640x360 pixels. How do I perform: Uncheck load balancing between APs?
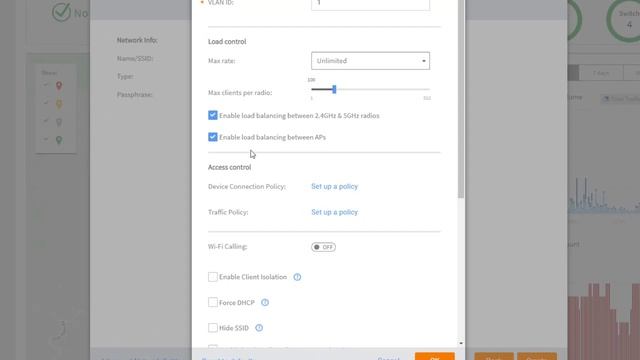[x=213, y=137]
